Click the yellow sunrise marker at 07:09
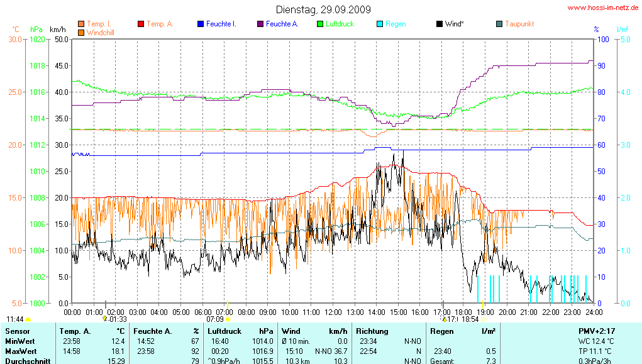This screenshot has width=642, height=364. coord(228,319)
